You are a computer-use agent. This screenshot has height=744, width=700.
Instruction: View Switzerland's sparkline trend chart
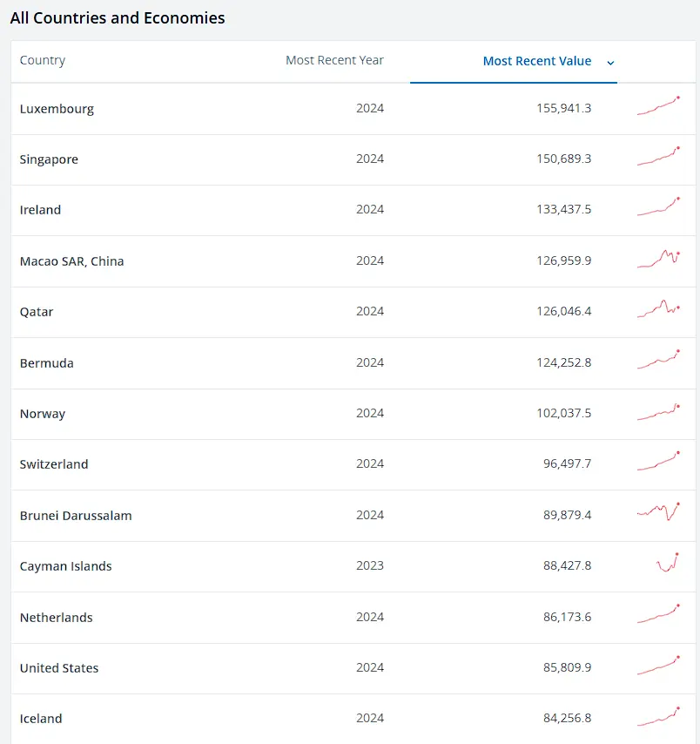[x=659, y=461]
